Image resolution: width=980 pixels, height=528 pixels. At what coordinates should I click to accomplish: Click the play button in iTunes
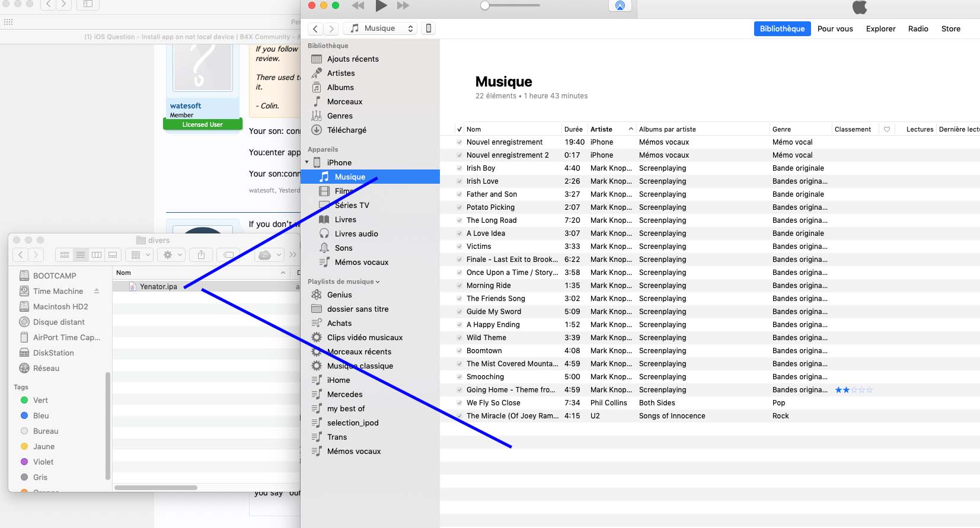click(x=381, y=5)
